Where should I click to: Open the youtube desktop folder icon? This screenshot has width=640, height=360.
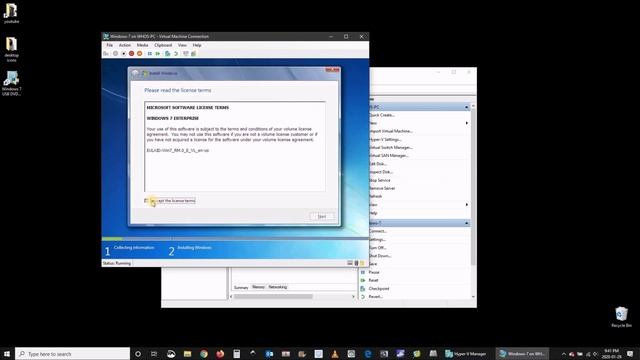pyautogui.click(x=11, y=13)
